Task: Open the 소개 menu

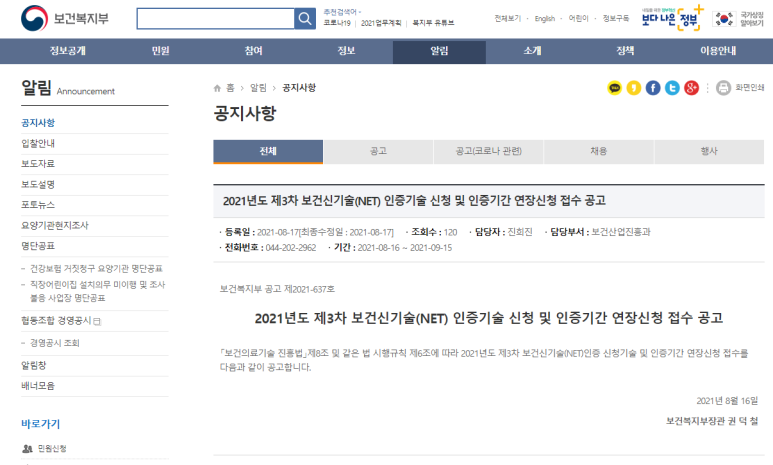Action: tap(532, 51)
